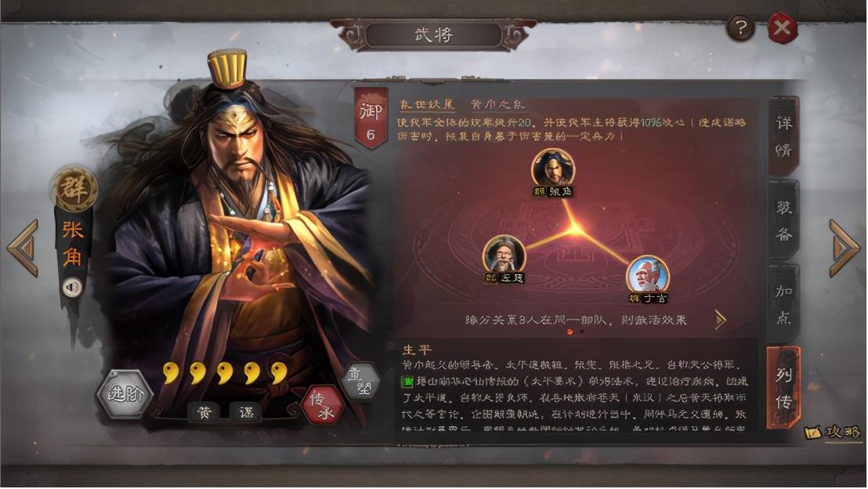
Task: Select the white-haired portrait in bond diagram
Action: pyautogui.click(x=648, y=275)
